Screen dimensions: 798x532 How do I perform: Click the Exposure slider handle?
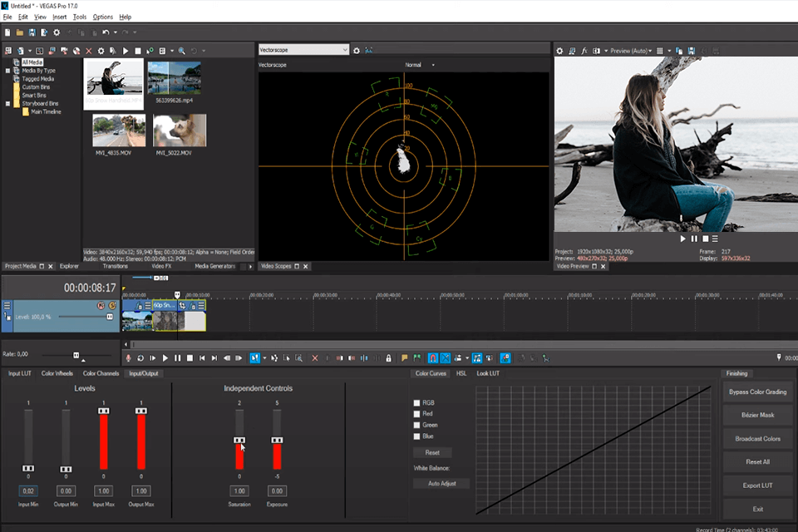click(x=277, y=440)
